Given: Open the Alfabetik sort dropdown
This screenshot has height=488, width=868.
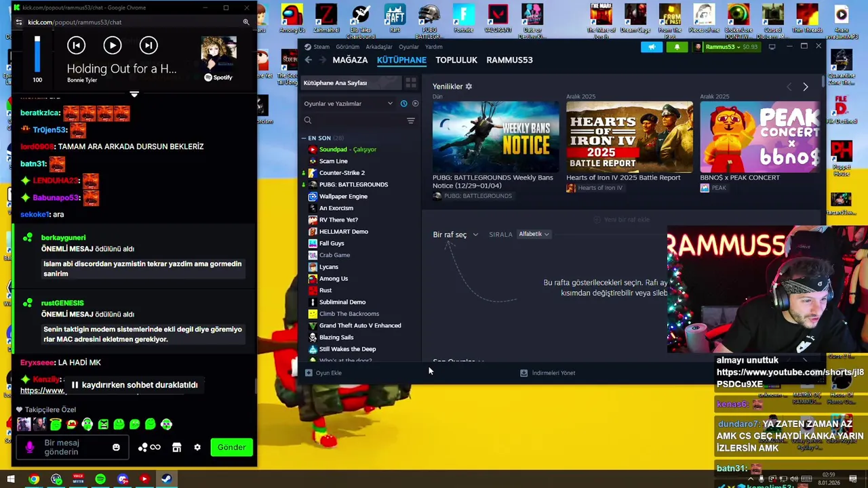Looking at the screenshot, I should point(534,234).
